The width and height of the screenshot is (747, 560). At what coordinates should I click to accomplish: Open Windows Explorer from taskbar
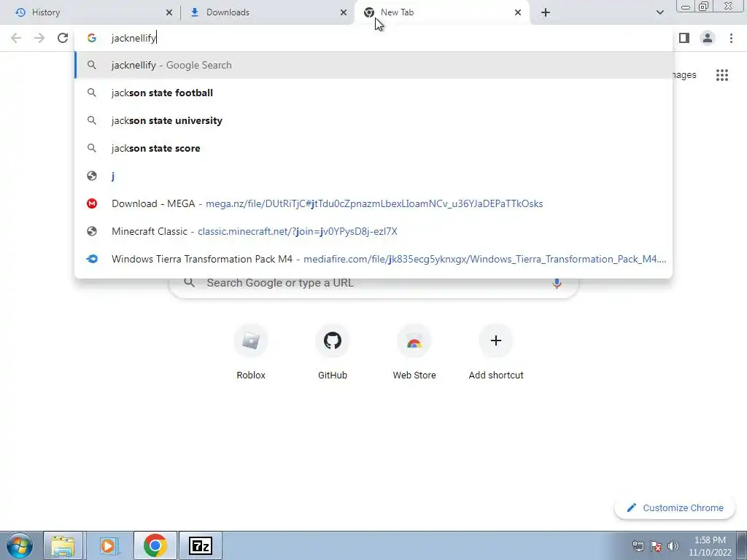coord(63,545)
